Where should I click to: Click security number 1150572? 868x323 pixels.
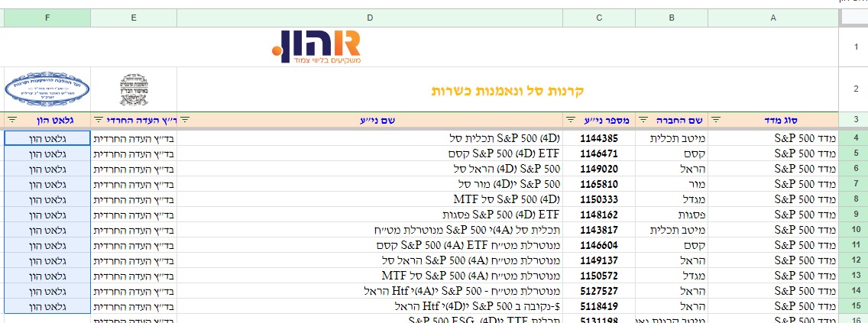pos(599,276)
